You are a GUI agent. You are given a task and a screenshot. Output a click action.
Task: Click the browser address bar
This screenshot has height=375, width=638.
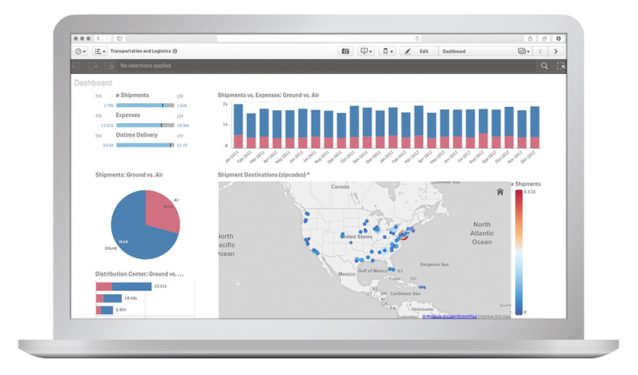point(319,39)
